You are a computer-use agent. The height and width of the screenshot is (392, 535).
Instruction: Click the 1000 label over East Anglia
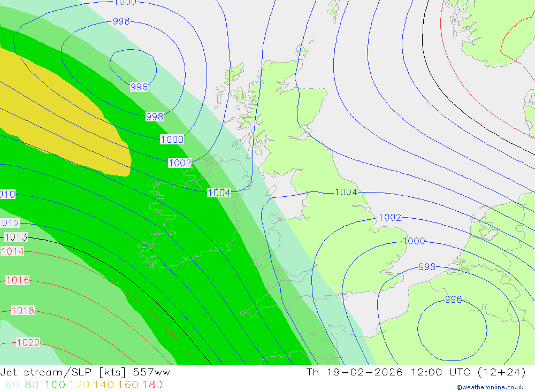point(414,241)
